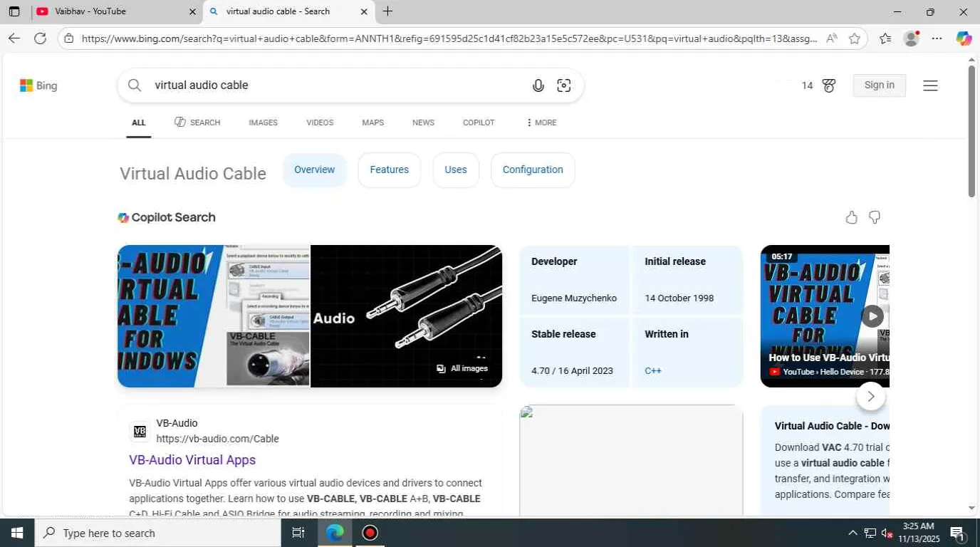The width and height of the screenshot is (980, 547).
Task: Select the ALL search tab
Action: point(138,123)
